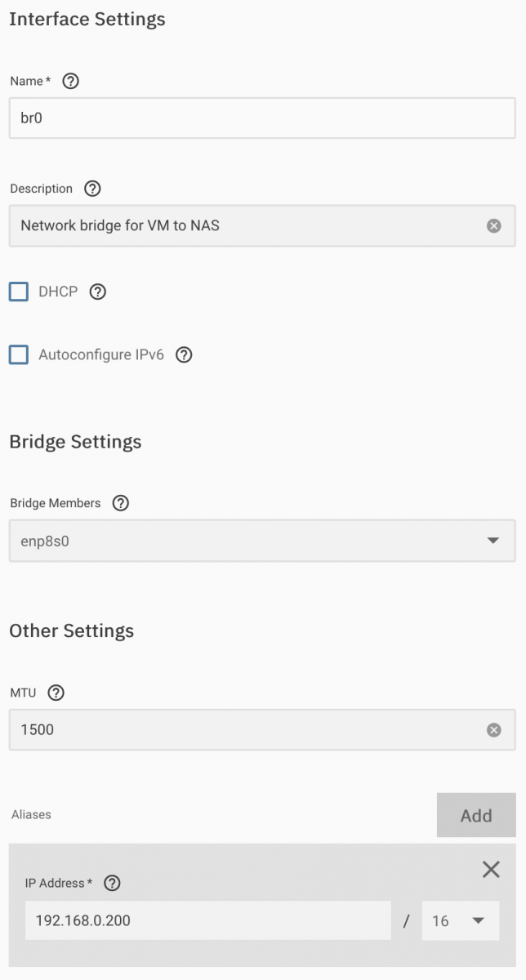This screenshot has height=980, width=526.
Task: Clear the Description field text
Action: [x=494, y=225]
